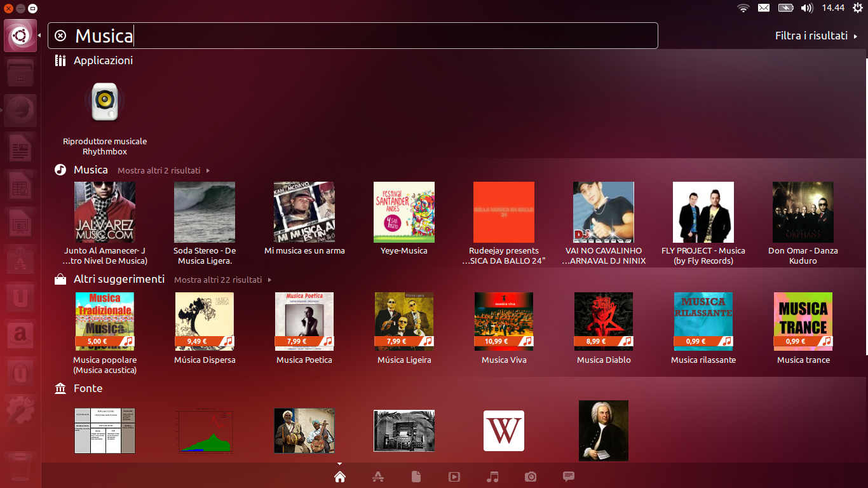This screenshot has height=488, width=868.
Task: Expand Mostra altri 22 risultati
Action: (222, 280)
